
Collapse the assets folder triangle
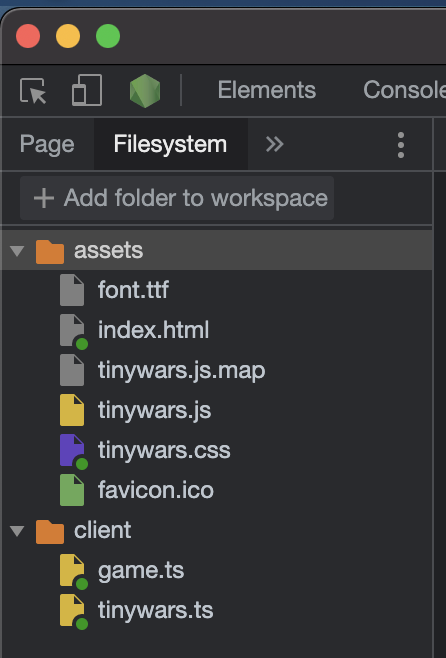coord(17,251)
